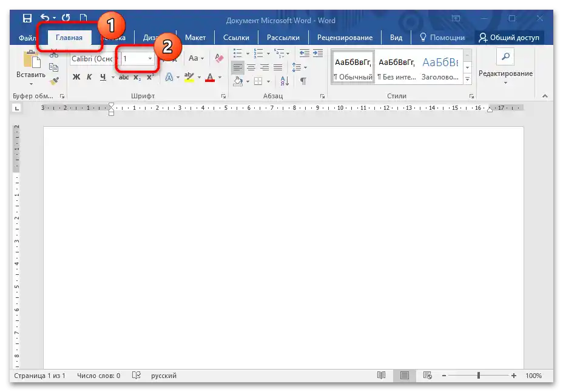Click the Вставить paste button
This screenshot has height=392, width=563.
(x=30, y=66)
